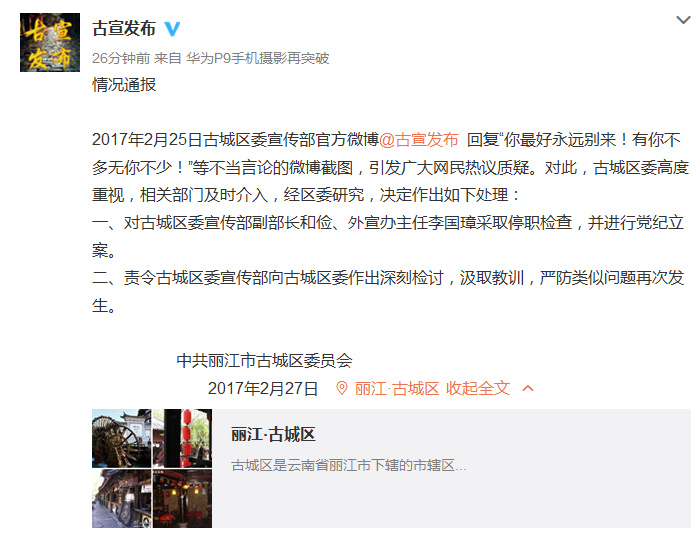Click the date line 2017年2月27日
The image size is (699, 538).
click(x=263, y=389)
